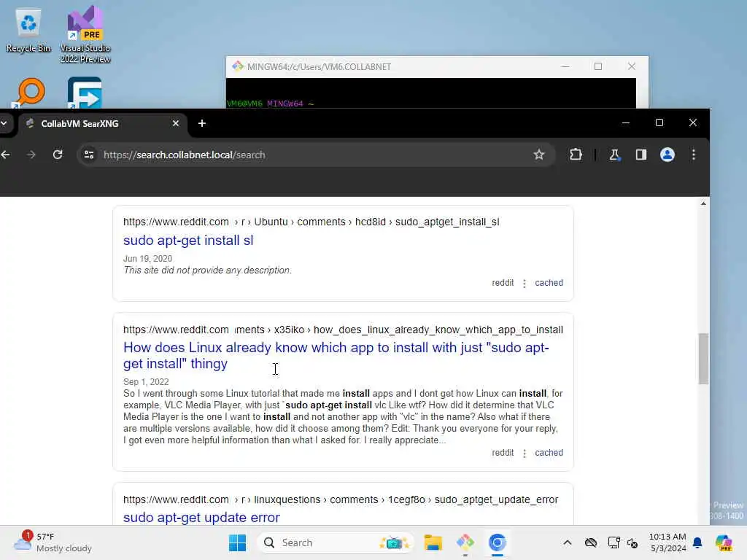Click the page vertical scrollbar thumb
747x560 pixels.
[704, 359]
